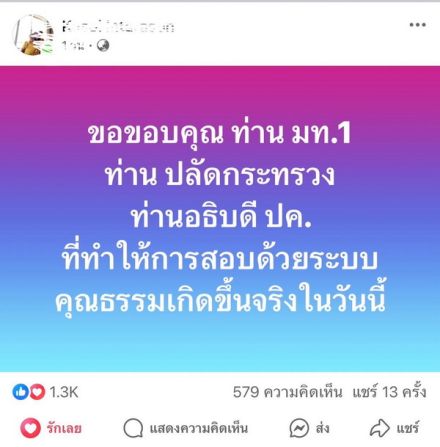
Task: Click แสดงความคิดเห็น to write a comment
Action: 199,428
